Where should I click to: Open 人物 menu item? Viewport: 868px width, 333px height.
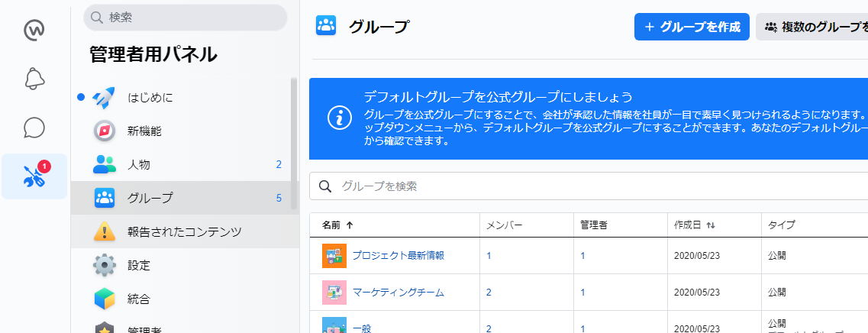[x=184, y=164]
